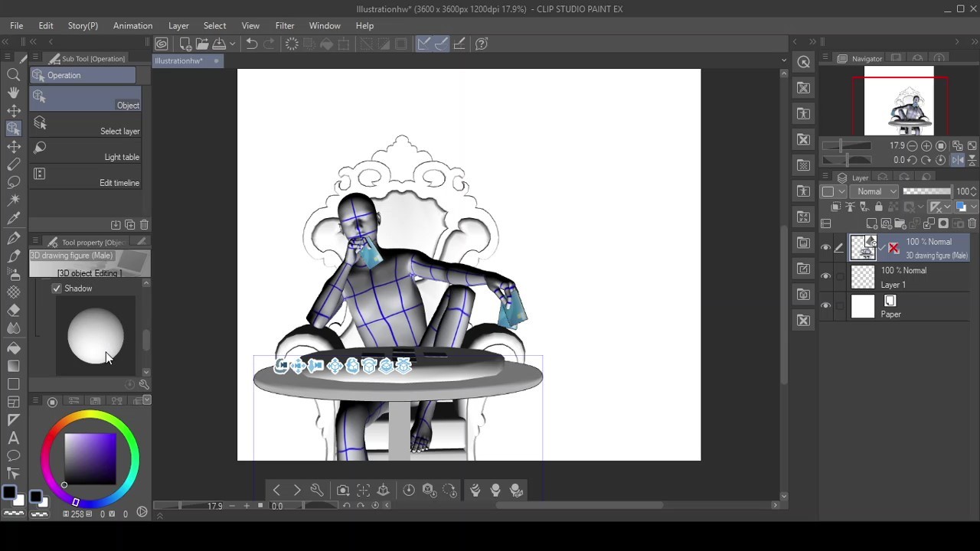Click the wrench settings icon on the 3D toolbar
Screen dimensions: 980x551
tap(316, 490)
